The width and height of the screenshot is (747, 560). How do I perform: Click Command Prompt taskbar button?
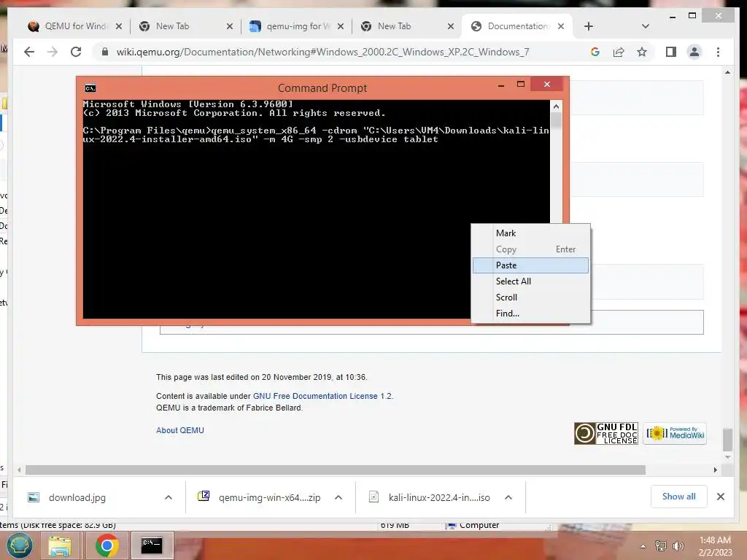[x=152, y=545]
